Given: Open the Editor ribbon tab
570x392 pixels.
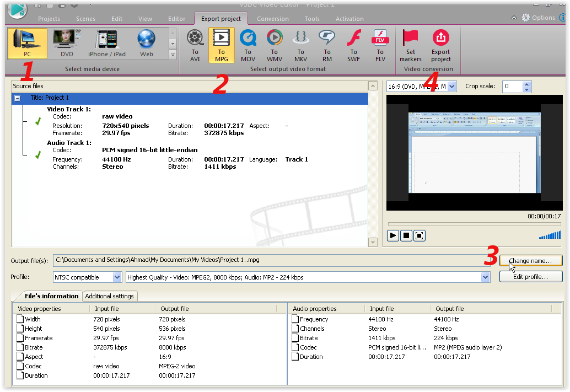Looking at the screenshot, I should pyautogui.click(x=176, y=19).
